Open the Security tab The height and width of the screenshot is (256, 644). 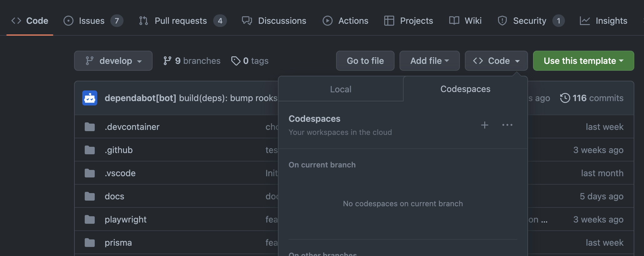(x=531, y=21)
